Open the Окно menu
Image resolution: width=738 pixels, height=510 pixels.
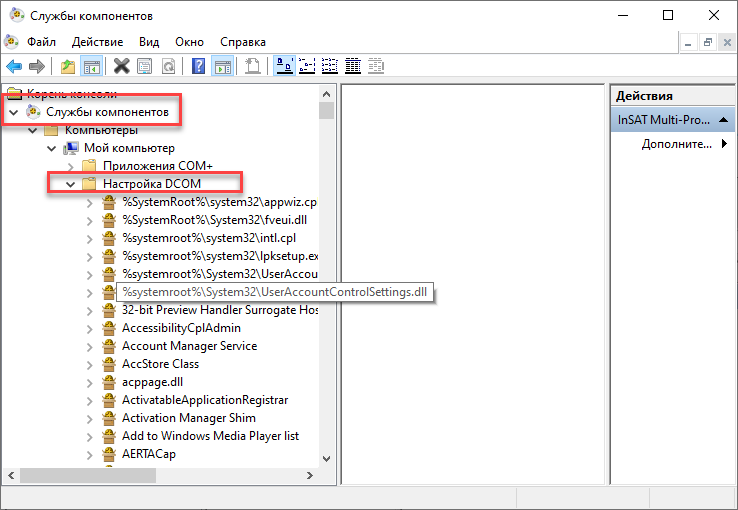189,42
